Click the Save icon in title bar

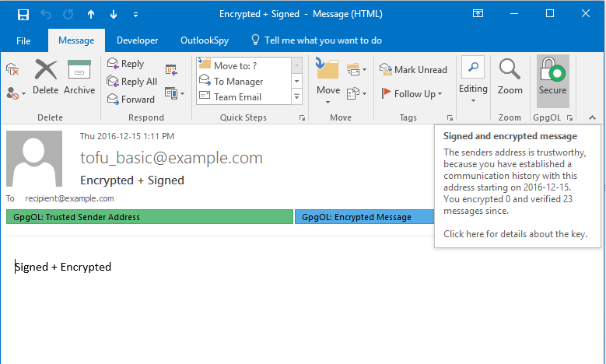[23, 14]
